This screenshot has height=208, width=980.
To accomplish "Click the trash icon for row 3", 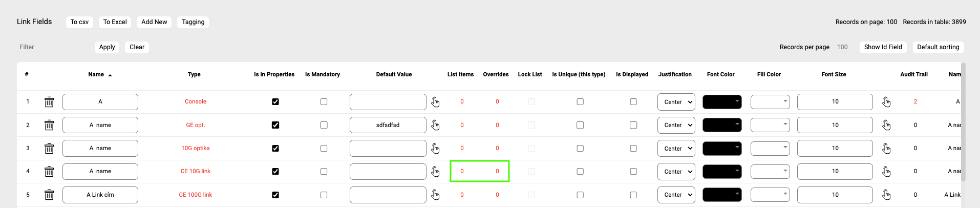I will [49, 149].
